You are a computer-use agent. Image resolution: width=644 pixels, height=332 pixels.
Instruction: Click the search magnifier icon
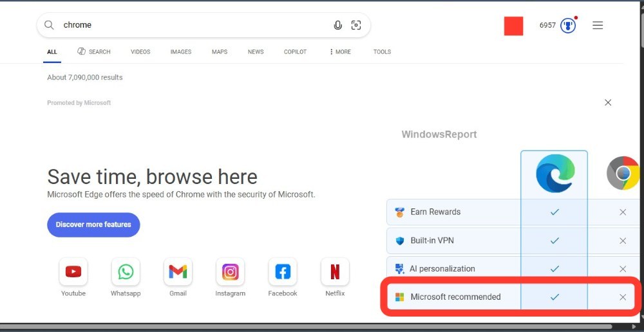pos(49,25)
